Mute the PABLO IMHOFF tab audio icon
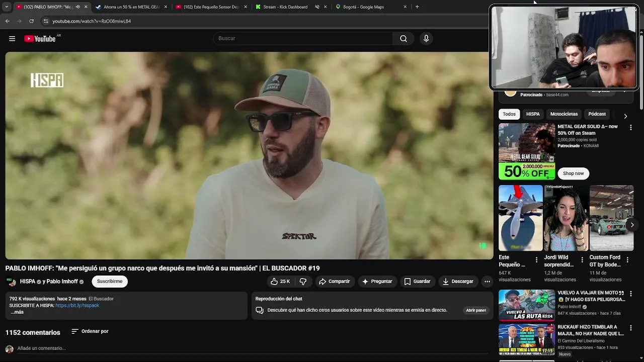644x362 pixels. pyautogui.click(x=77, y=7)
